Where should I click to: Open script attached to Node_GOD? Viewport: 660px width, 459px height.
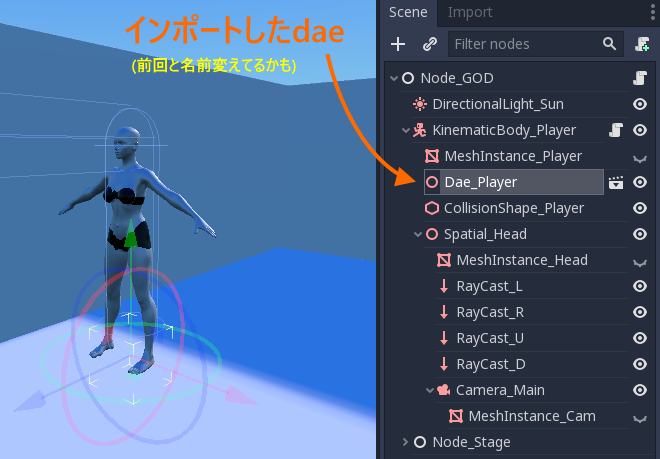640,78
